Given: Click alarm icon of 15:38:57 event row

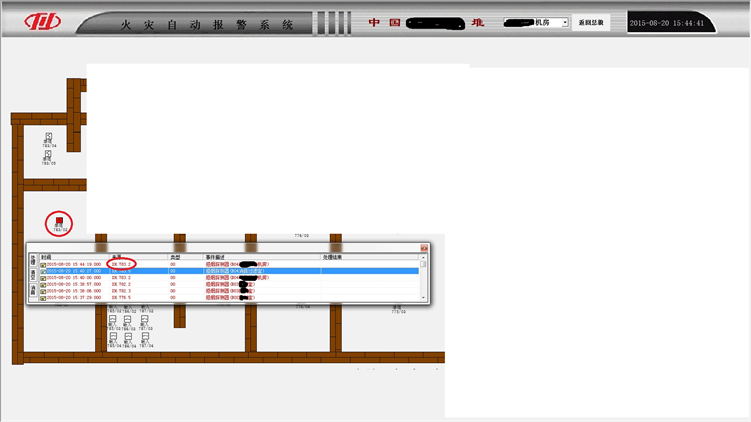Looking at the screenshot, I should point(43,285).
